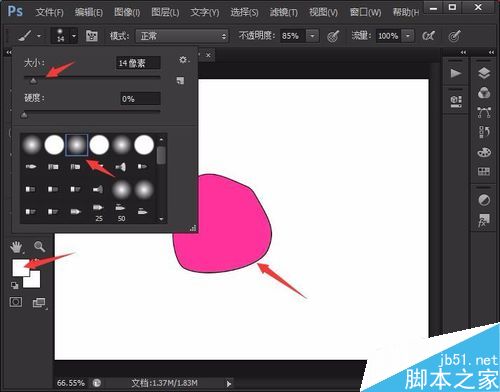Create new brush preset from this brush icon
Viewport: 500px width, 392px height.
(180, 80)
